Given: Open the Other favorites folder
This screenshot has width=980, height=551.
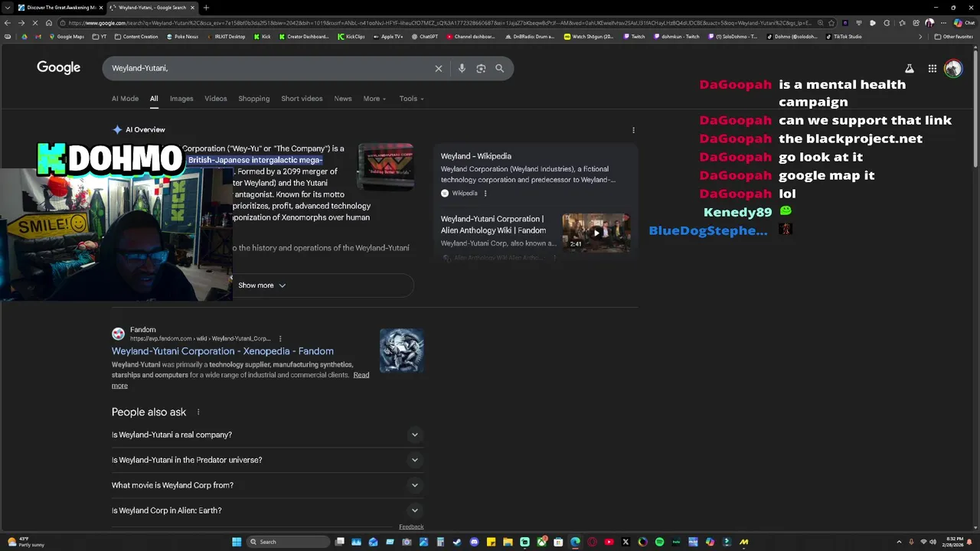Looking at the screenshot, I should pyautogui.click(x=954, y=37).
